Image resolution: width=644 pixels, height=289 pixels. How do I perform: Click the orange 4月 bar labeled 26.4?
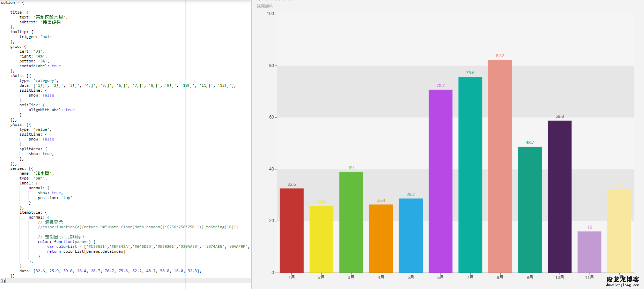click(x=381, y=238)
